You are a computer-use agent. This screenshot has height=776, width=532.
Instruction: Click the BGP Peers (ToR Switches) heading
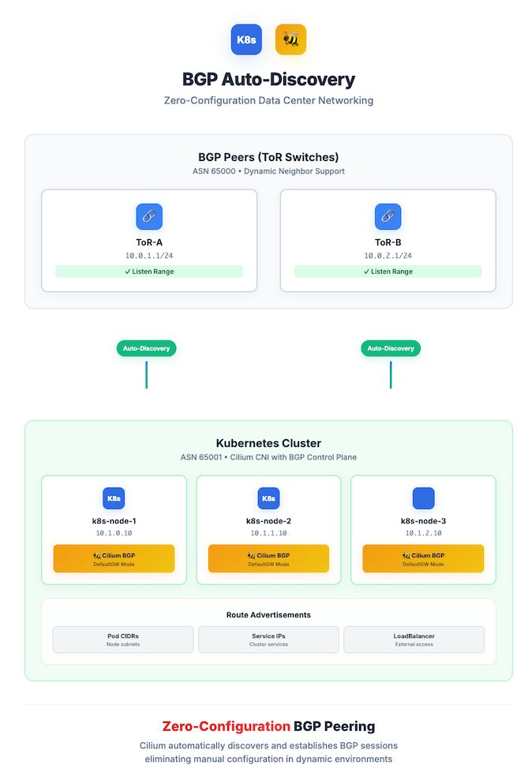[268, 157]
